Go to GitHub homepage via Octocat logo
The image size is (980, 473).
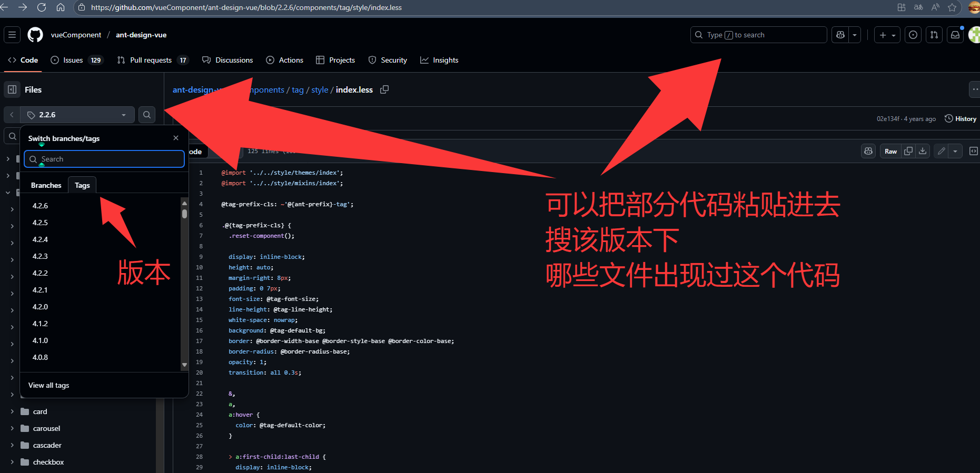click(35, 35)
